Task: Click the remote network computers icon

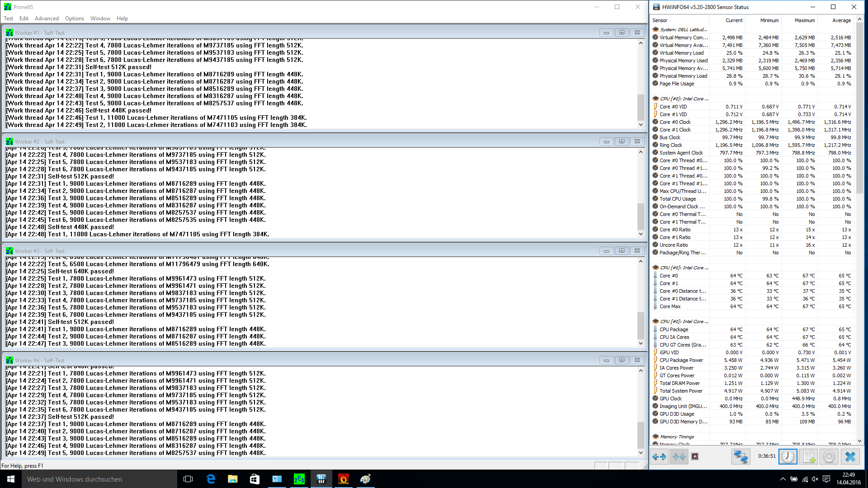Action: coord(741,457)
